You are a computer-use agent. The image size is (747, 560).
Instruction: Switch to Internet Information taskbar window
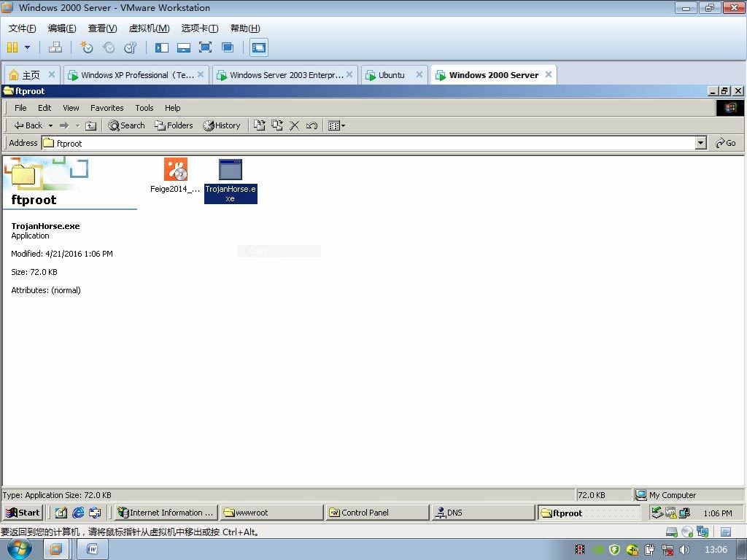(166, 513)
